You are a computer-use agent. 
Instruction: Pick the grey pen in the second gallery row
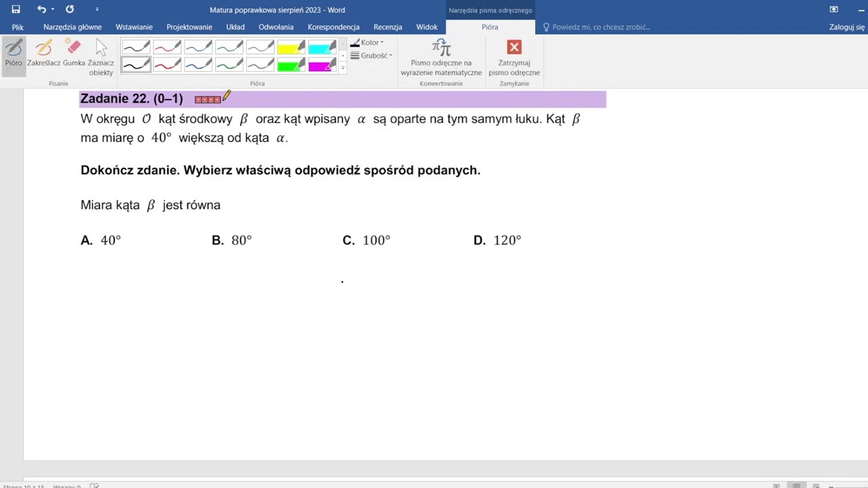[x=260, y=65]
